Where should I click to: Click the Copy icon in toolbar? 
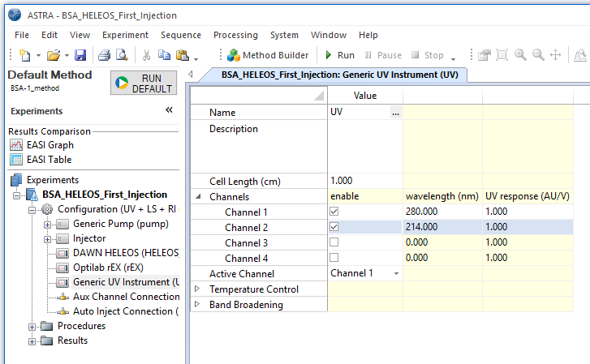tap(165, 55)
